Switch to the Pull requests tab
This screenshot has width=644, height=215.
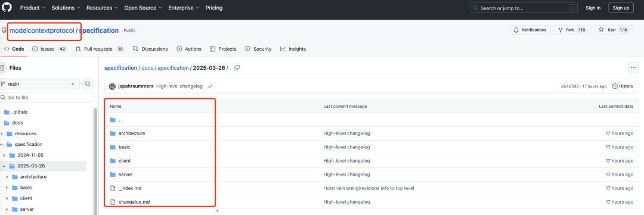100,49
